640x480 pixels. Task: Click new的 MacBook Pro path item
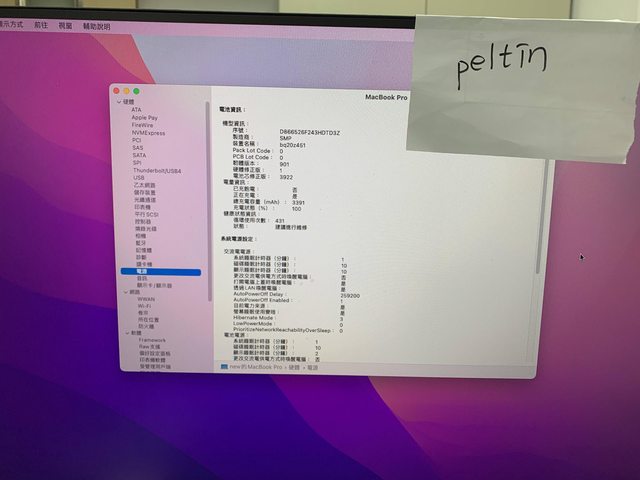[x=256, y=367]
